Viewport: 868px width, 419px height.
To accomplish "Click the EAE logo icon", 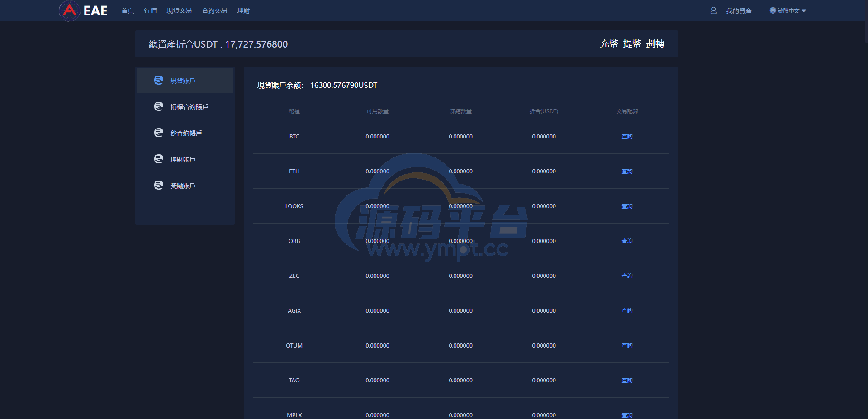I will pos(69,10).
